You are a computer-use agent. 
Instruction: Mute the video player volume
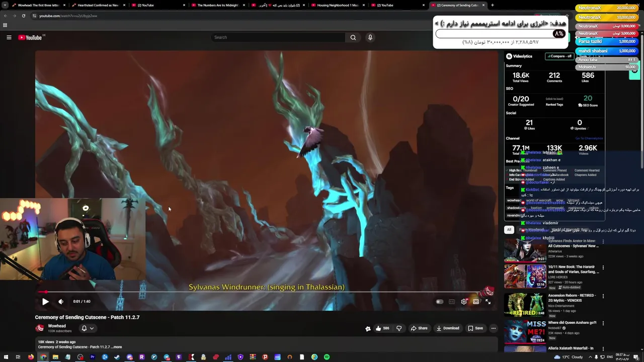pos(61,302)
